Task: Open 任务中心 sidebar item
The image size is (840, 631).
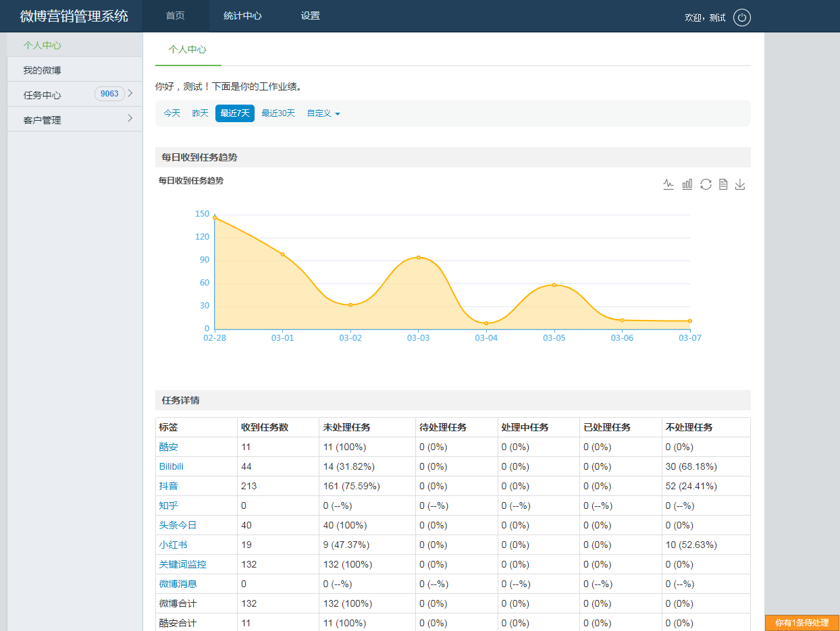Action: pyautogui.click(x=74, y=94)
